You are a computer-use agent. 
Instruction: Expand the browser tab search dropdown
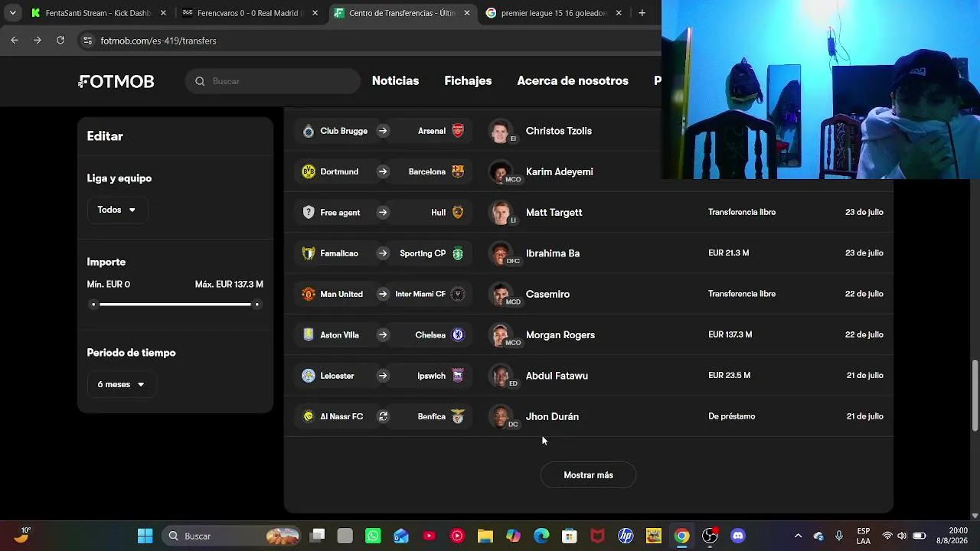[x=12, y=13]
